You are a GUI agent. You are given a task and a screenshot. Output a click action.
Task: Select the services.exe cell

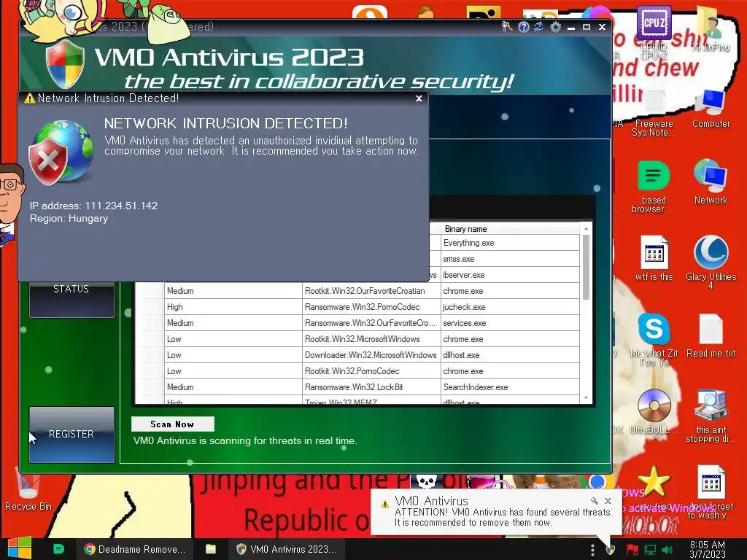pos(510,323)
